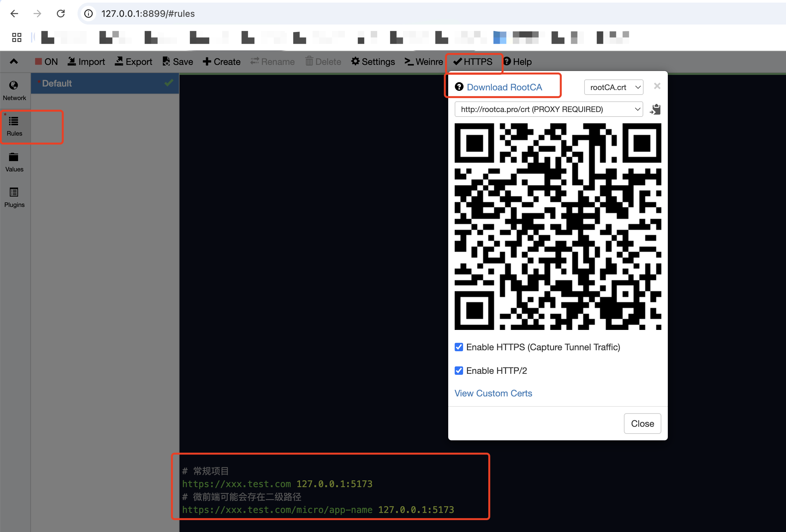This screenshot has width=786, height=532.
Task: Click the address bar URL
Action: [x=148, y=14]
